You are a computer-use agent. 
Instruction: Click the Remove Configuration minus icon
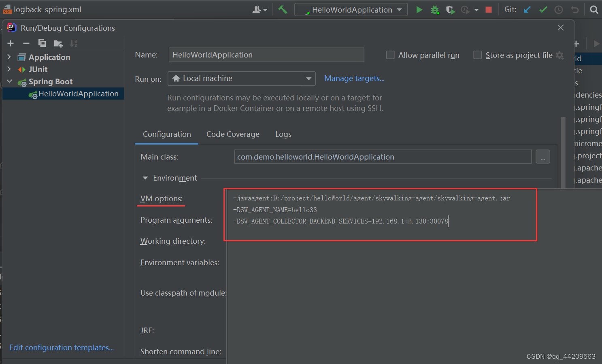pos(26,43)
